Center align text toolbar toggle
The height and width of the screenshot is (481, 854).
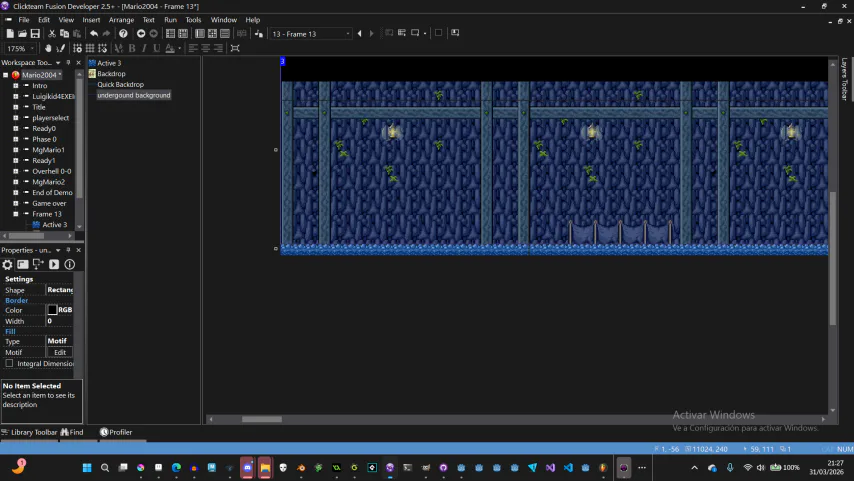(205, 48)
